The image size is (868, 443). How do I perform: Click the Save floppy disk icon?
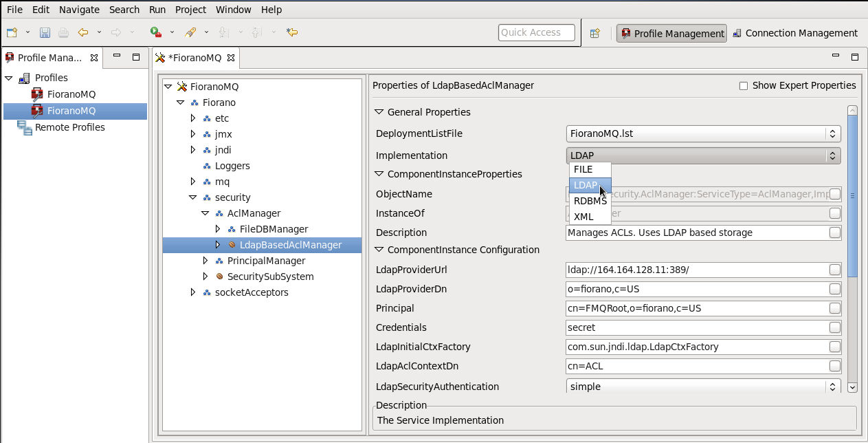coord(45,32)
